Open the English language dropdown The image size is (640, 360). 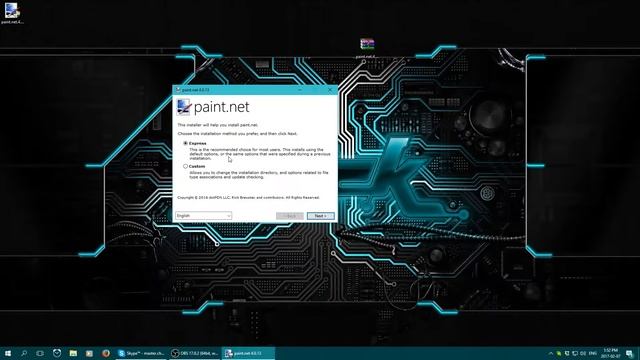point(204,216)
